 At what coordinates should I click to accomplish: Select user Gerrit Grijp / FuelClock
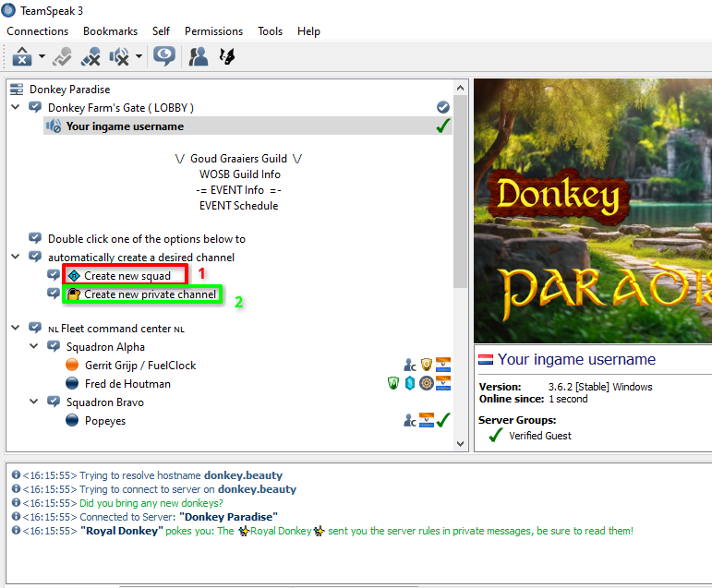click(140, 366)
